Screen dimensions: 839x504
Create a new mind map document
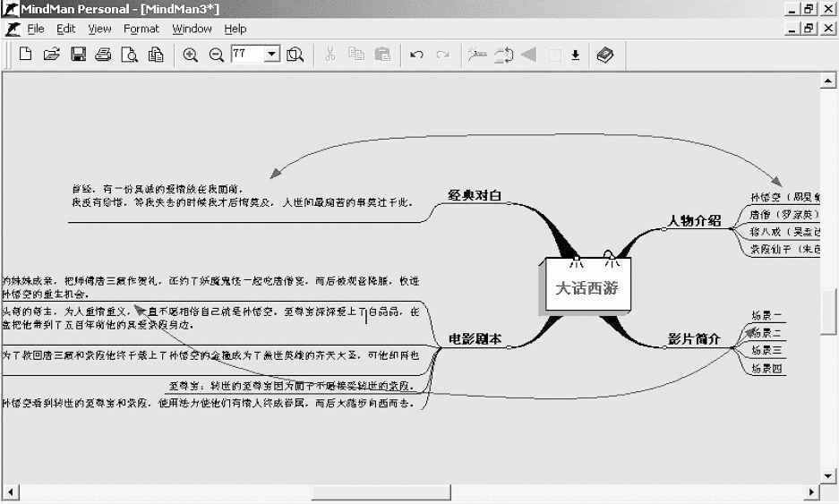pos(24,54)
